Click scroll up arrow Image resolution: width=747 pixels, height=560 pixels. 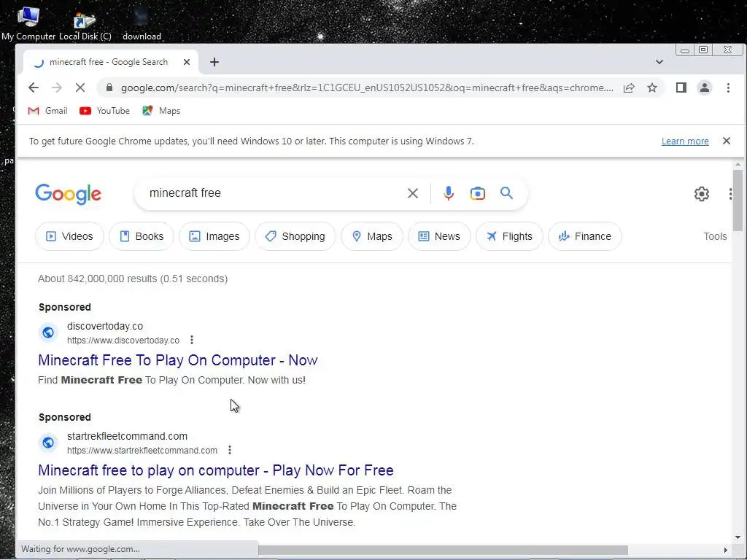tap(738, 164)
